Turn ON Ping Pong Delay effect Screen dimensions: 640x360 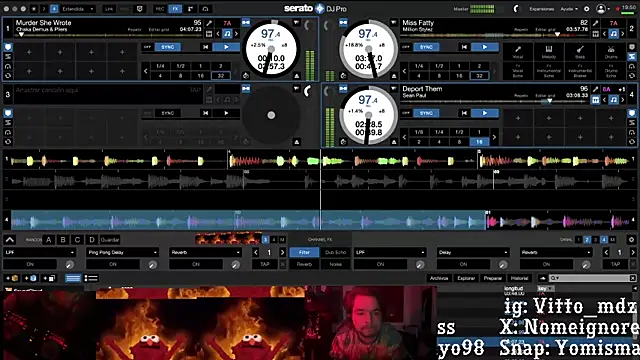pos(113,264)
